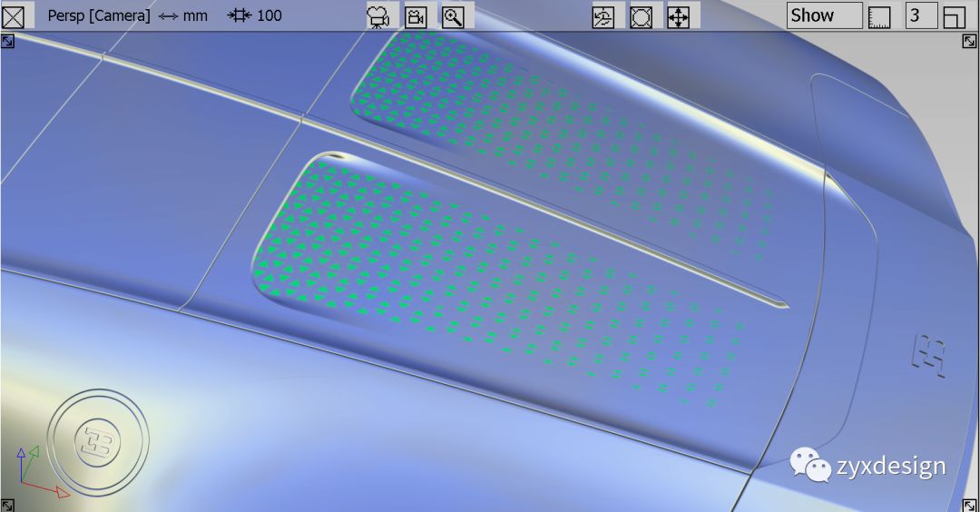
Task: Click the top-left corner resize handle
Action: 7,41
